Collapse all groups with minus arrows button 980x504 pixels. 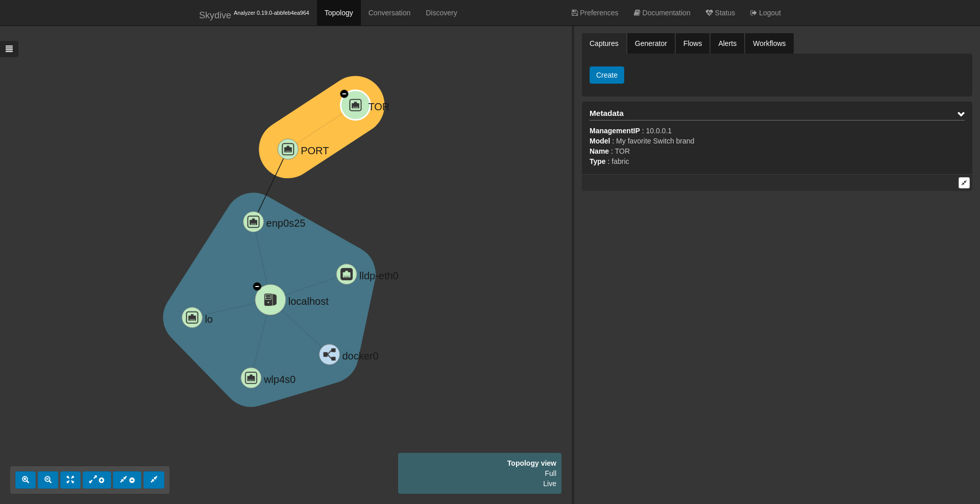[x=127, y=480]
